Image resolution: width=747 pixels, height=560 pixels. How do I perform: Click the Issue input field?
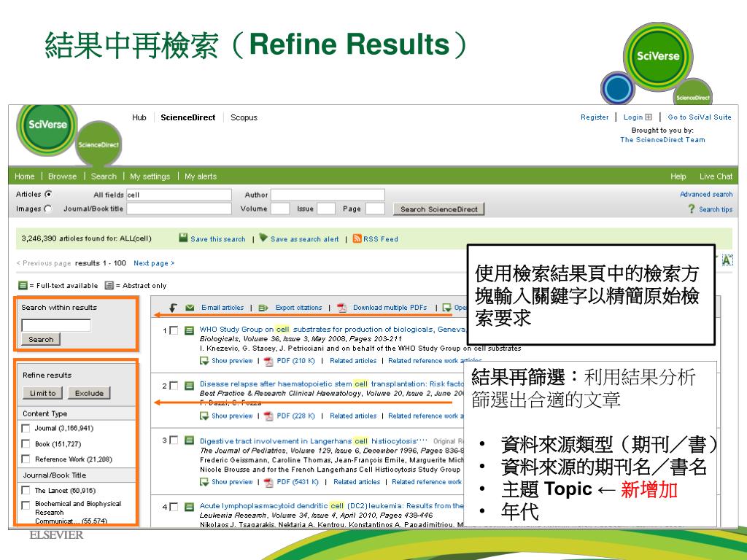(326, 209)
